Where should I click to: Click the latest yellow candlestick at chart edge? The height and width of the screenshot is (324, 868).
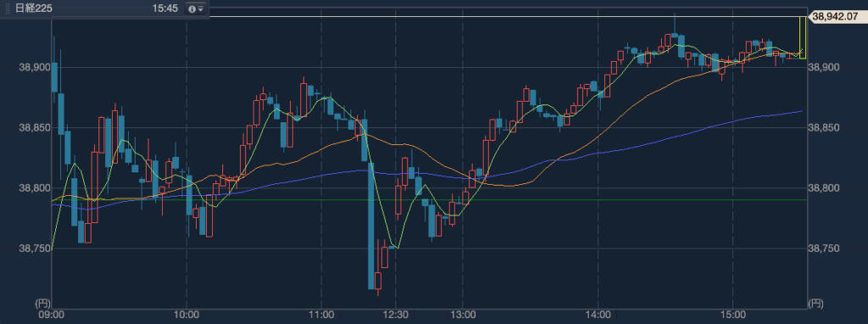click(x=803, y=37)
